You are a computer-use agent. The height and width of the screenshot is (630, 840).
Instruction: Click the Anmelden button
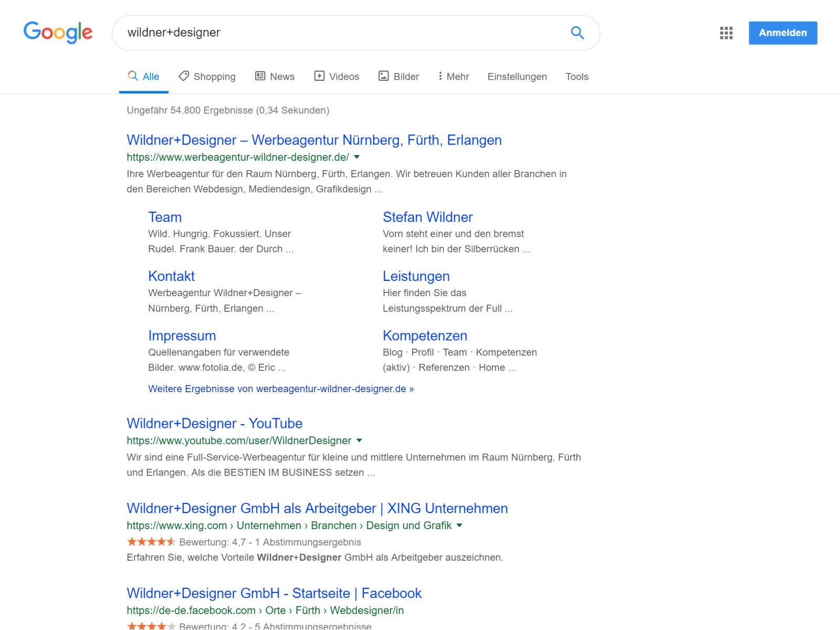(x=783, y=33)
